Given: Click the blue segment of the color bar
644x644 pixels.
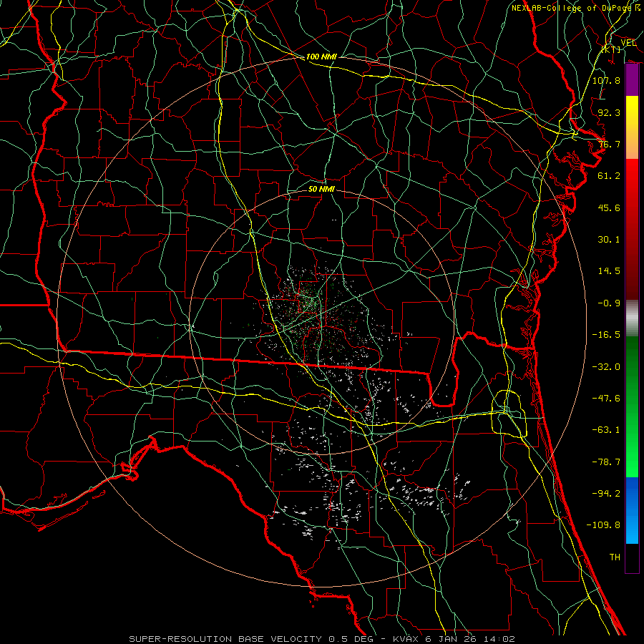Looking at the screenshot, I should [x=632, y=510].
